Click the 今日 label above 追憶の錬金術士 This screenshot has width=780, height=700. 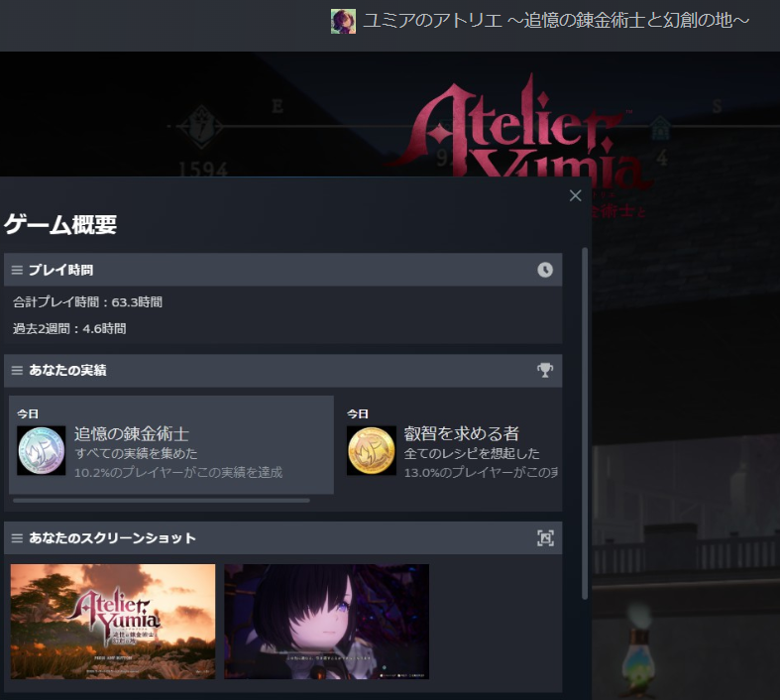28,413
